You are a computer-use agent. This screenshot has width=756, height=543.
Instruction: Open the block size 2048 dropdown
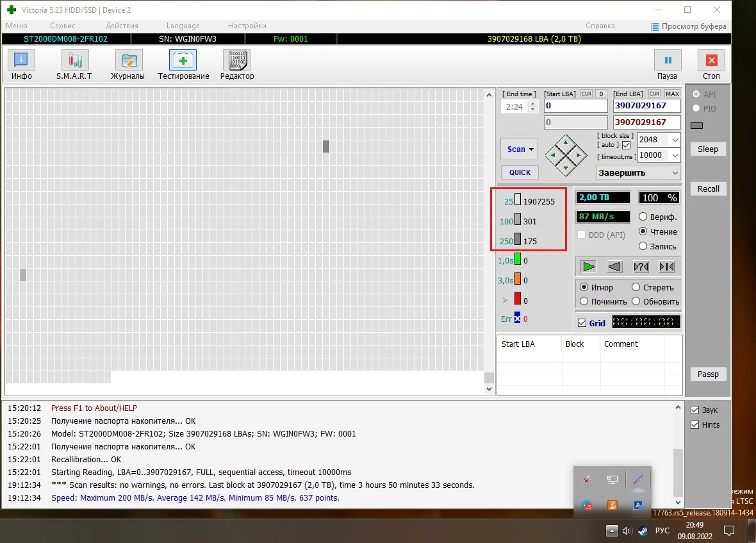coord(675,140)
